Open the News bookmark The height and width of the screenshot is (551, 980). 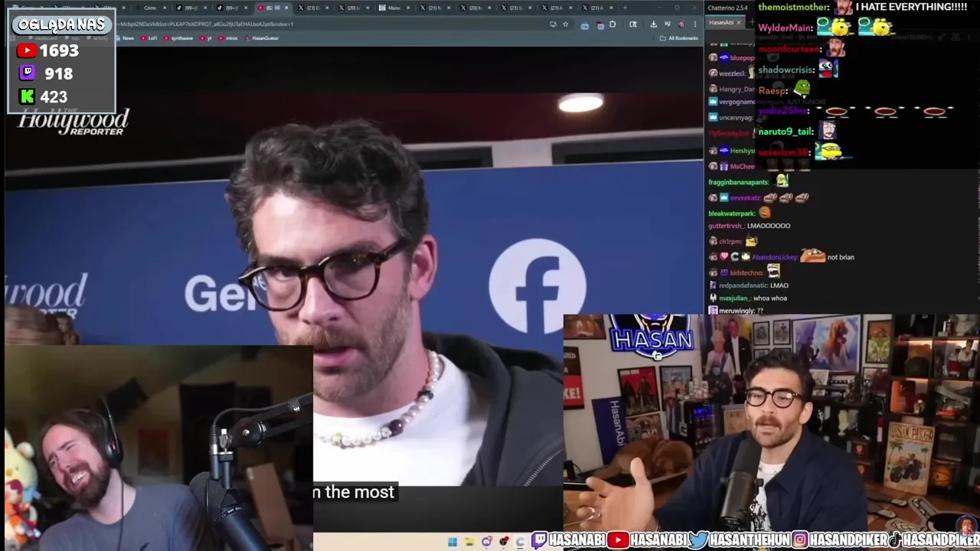[124, 37]
